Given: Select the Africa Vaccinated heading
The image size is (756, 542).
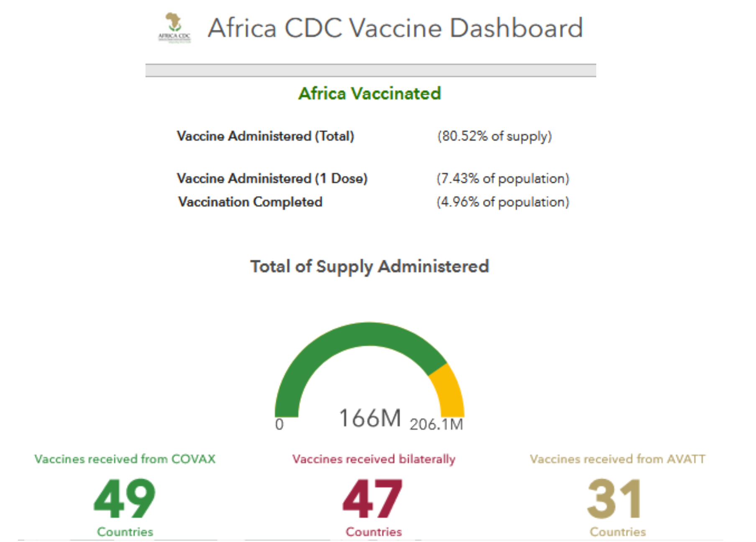Looking at the screenshot, I should click(370, 93).
